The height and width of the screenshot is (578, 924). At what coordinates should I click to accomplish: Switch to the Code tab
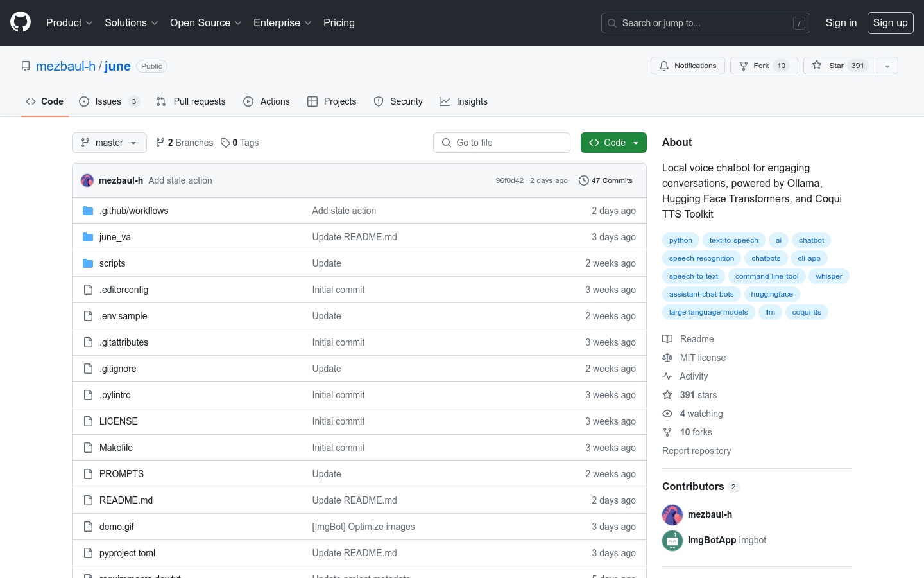pyautogui.click(x=45, y=101)
